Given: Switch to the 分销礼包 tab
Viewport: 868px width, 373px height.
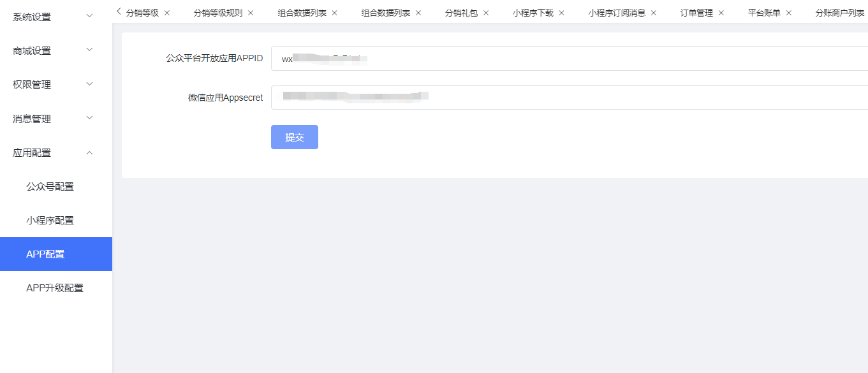Looking at the screenshot, I should 461,13.
